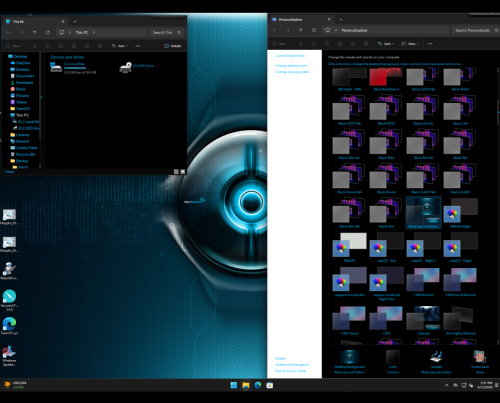Open Screen Saver settings icon

coord(480,357)
